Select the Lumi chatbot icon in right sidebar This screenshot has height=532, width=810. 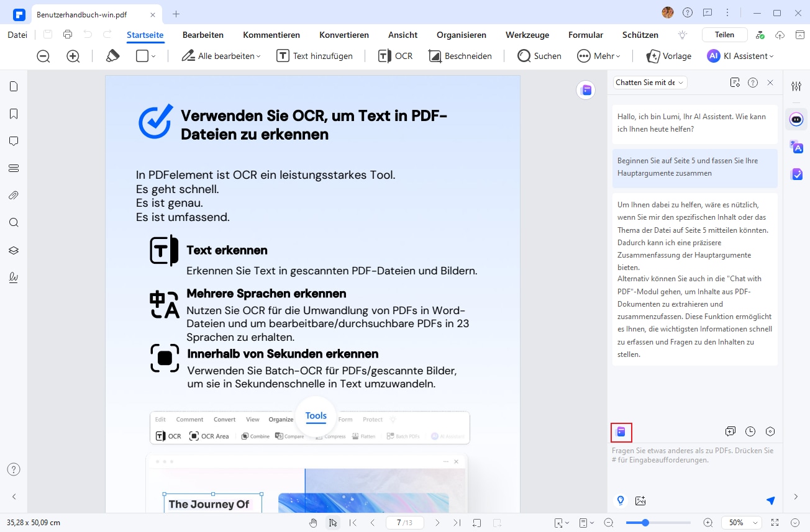[x=796, y=119]
